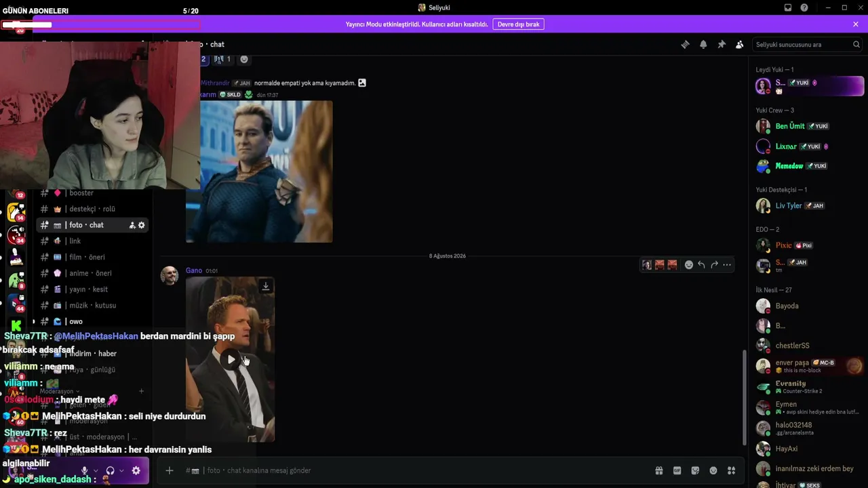868x488 pixels.
Task: Open chestlerSS's member profile
Action: (808, 346)
